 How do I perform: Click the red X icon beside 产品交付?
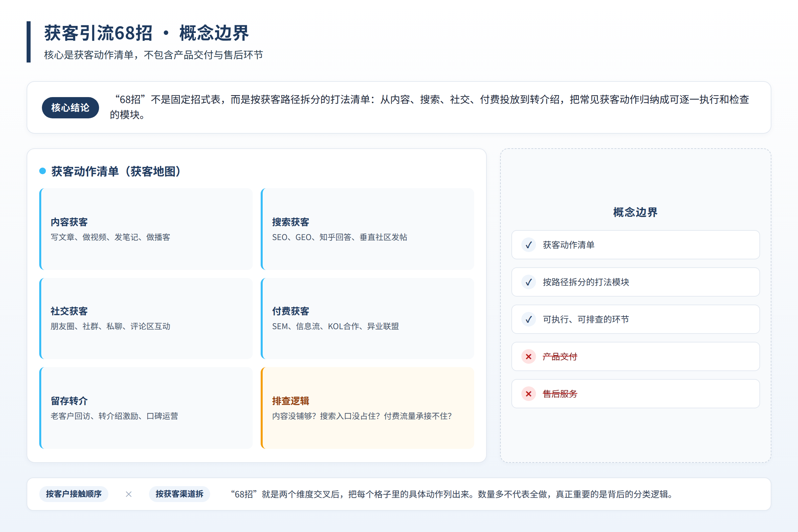tap(529, 356)
